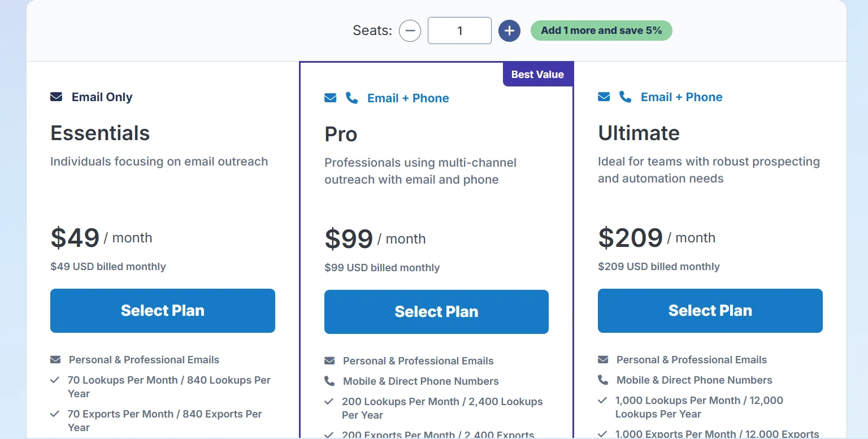Image resolution: width=868 pixels, height=439 pixels.
Task: Click the envelope icon in Pro header
Action: tap(331, 98)
